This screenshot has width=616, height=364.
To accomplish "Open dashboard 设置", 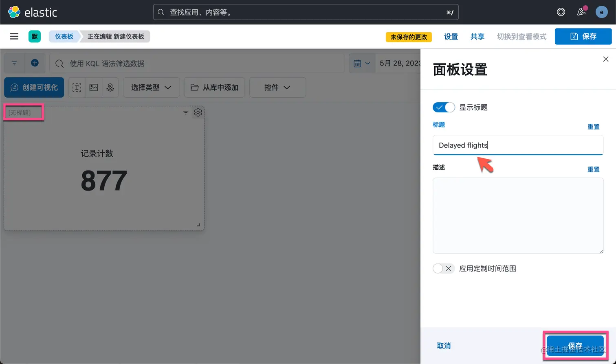I will pos(451,37).
